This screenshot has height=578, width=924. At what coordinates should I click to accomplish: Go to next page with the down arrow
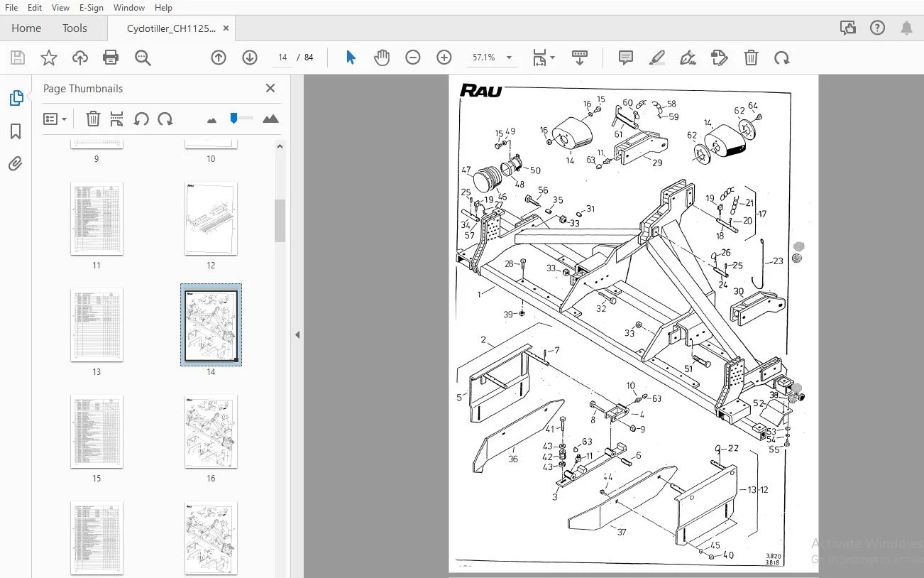click(x=250, y=58)
